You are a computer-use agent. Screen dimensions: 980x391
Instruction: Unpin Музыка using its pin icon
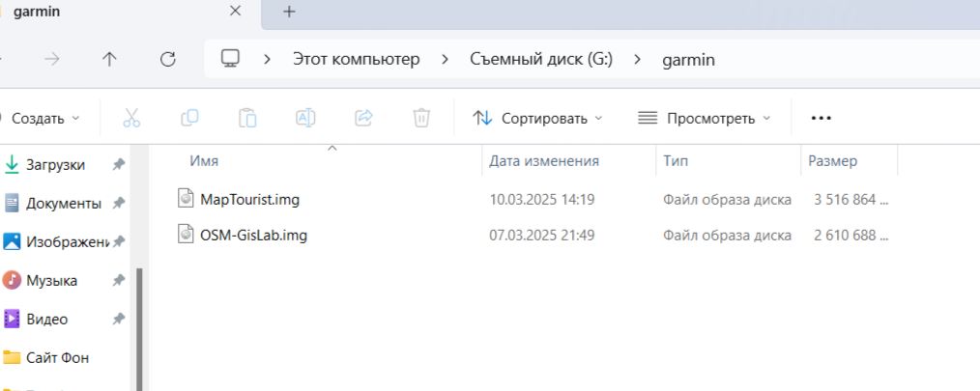(x=118, y=280)
